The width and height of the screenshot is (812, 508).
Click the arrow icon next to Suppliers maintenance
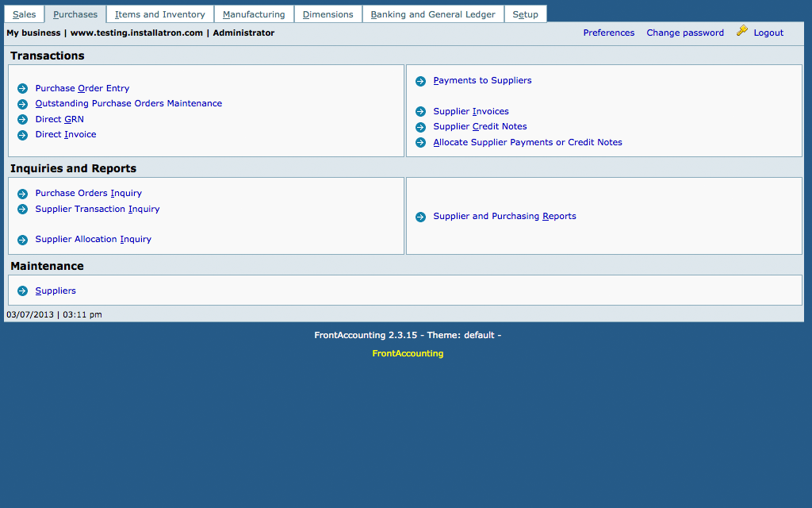pos(22,291)
